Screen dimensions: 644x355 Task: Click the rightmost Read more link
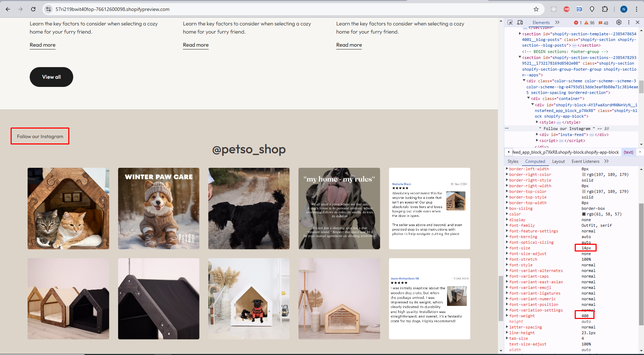(x=349, y=45)
